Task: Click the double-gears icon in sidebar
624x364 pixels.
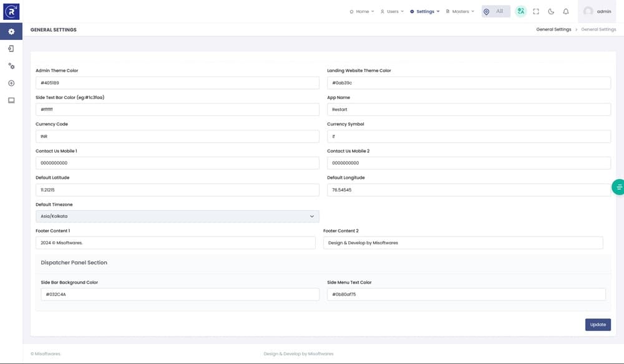Action: click(11, 65)
